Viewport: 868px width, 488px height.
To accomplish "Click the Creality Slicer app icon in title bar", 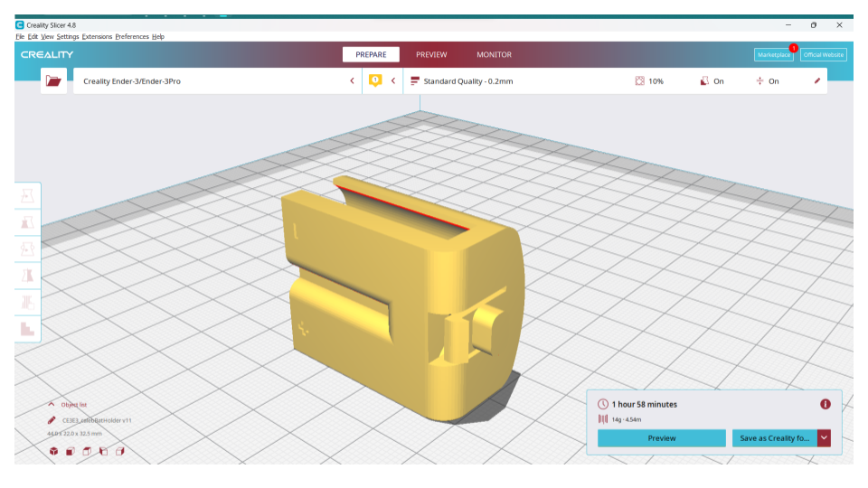I will click(20, 25).
